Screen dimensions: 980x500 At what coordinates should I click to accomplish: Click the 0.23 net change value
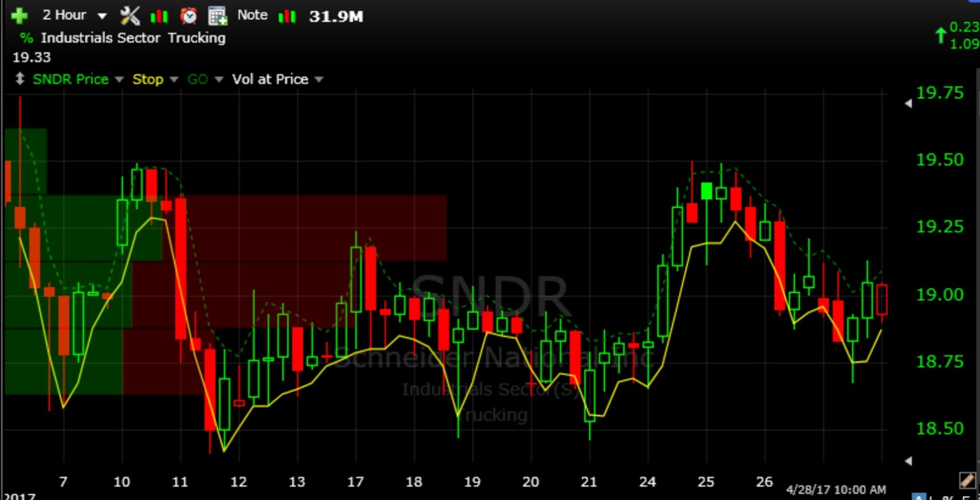pyautogui.click(x=964, y=27)
